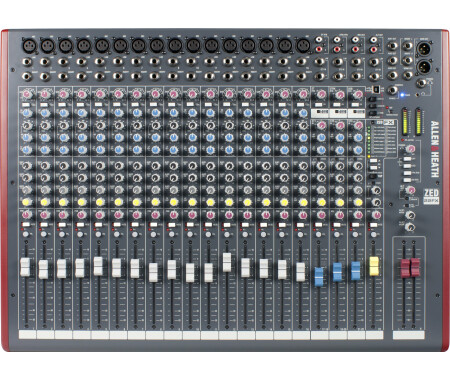Click the channel 7 pink gain knob
450x380 pixels.
click(136, 94)
